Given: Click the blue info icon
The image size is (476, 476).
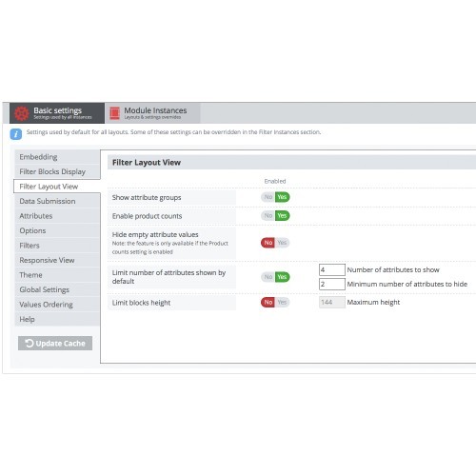Looking at the screenshot, I should pyautogui.click(x=16, y=134).
